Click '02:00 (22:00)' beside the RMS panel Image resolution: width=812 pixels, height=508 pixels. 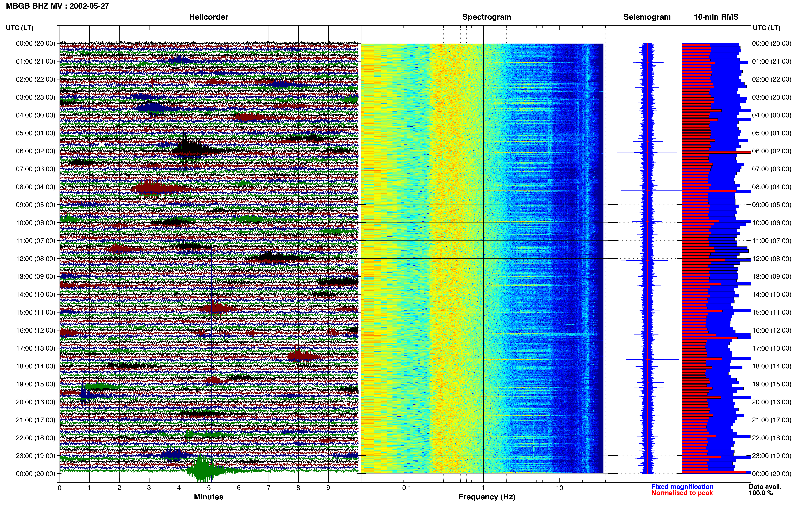772,79
